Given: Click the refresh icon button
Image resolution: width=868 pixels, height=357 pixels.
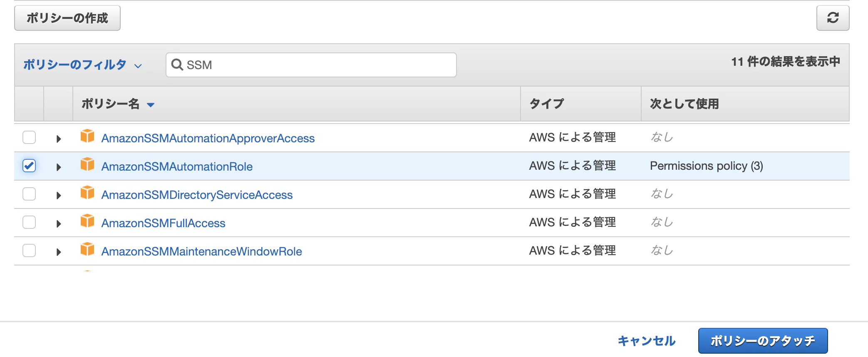Looking at the screenshot, I should pyautogui.click(x=833, y=18).
